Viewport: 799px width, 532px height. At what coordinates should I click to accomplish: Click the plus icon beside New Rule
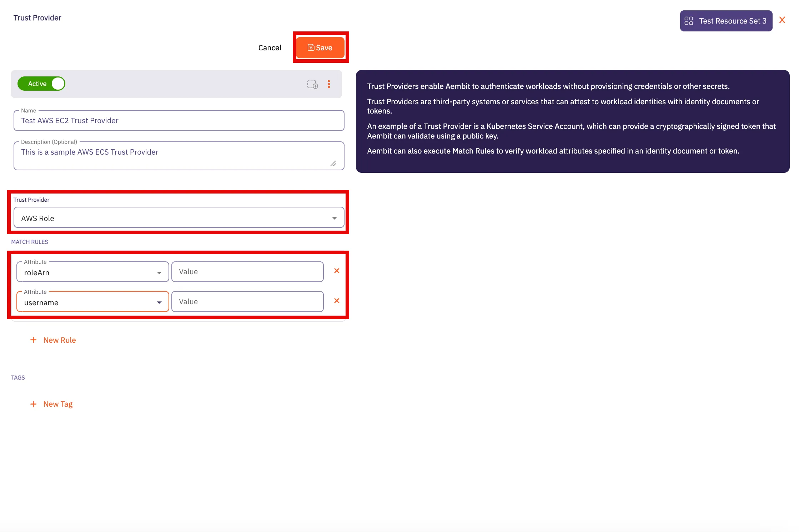coord(33,340)
